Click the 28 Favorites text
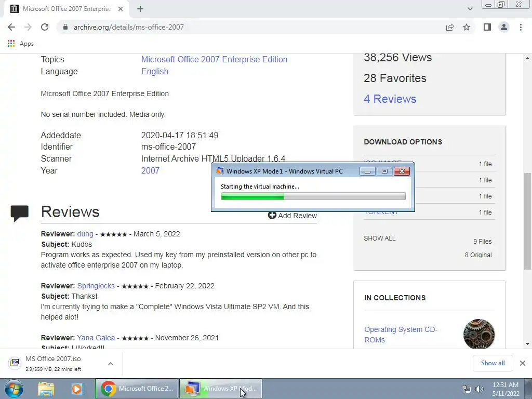The height and width of the screenshot is (399, 532). point(395,78)
